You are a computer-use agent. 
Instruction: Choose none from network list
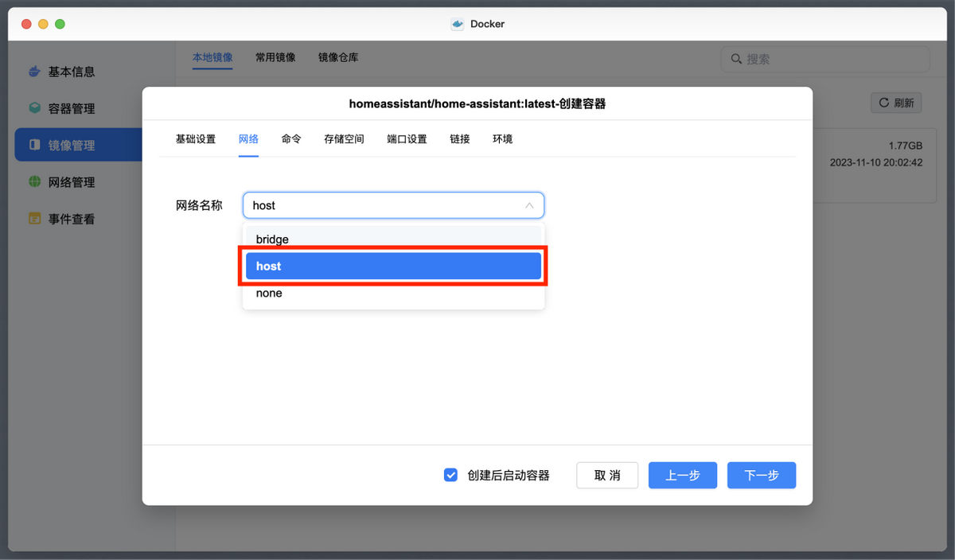(x=394, y=293)
